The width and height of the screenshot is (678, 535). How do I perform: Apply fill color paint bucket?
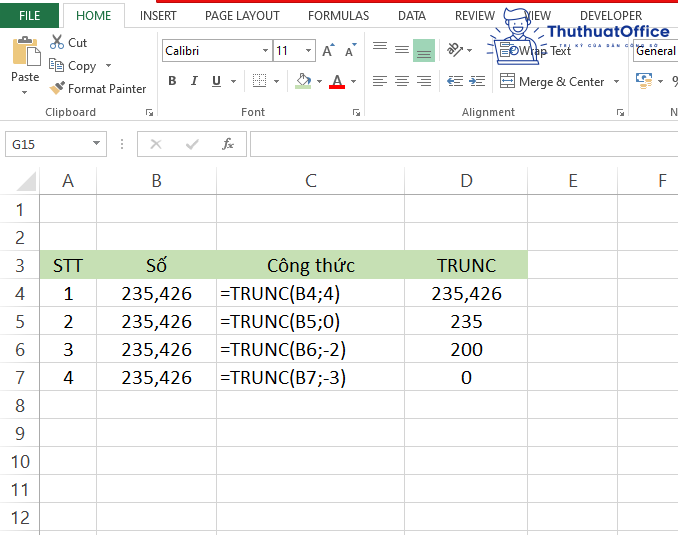click(303, 80)
